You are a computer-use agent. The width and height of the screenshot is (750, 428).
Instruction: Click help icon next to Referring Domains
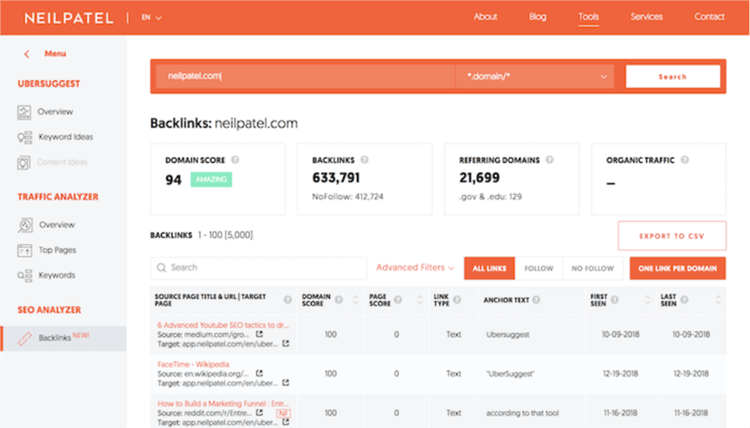click(550, 160)
